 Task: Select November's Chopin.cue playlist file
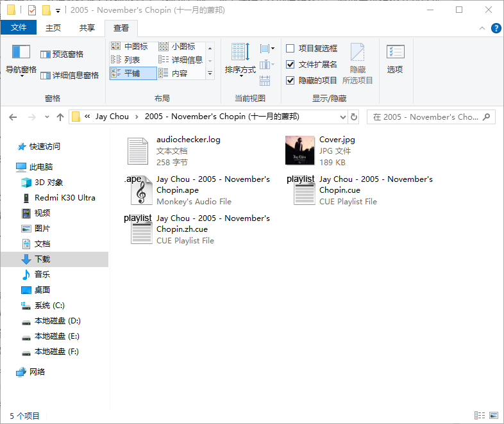coord(360,190)
